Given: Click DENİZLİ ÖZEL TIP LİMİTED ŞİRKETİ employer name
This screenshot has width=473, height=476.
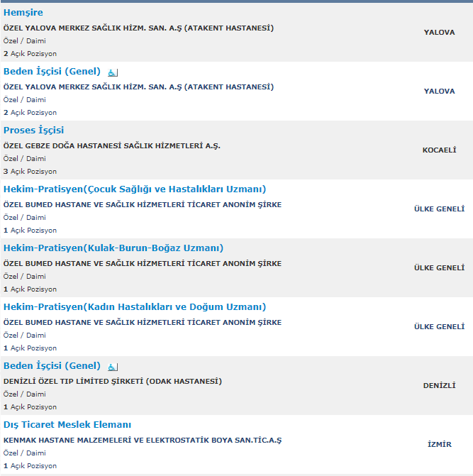Looking at the screenshot, I should click(x=113, y=382).
